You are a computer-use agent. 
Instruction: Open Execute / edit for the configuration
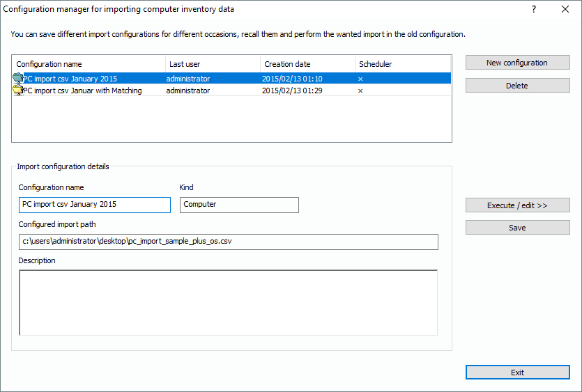(x=517, y=205)
